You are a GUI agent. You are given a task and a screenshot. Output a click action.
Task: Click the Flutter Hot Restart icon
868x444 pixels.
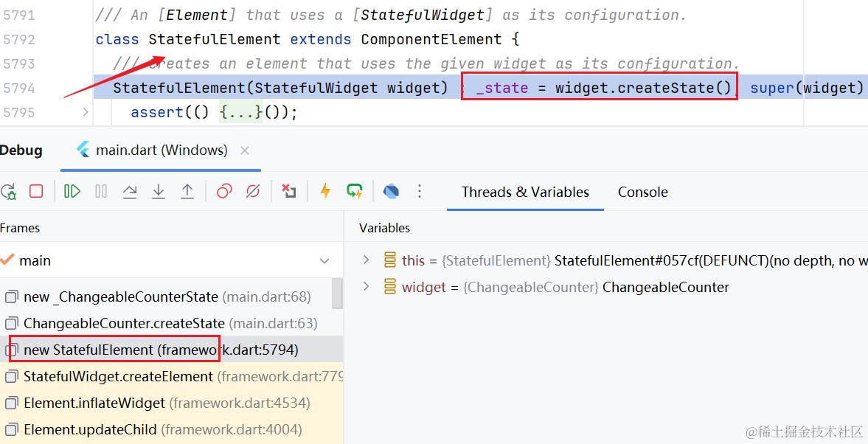tap(355, 192)
